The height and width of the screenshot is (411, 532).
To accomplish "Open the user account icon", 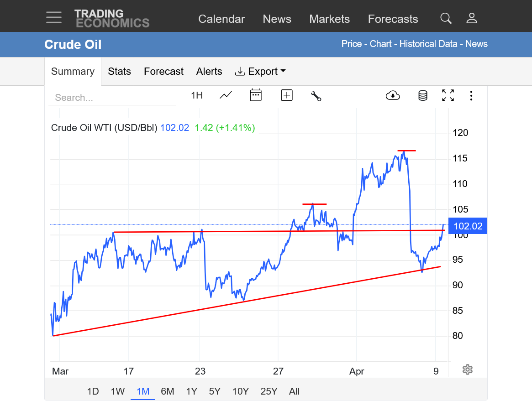I will [x=472, y=18].
